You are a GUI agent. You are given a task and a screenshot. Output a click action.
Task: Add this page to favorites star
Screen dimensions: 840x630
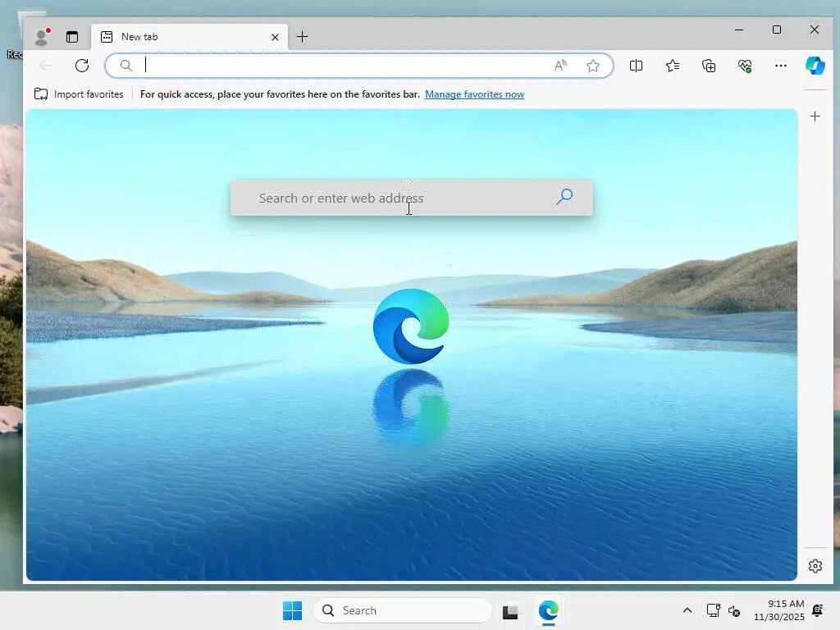592,66
